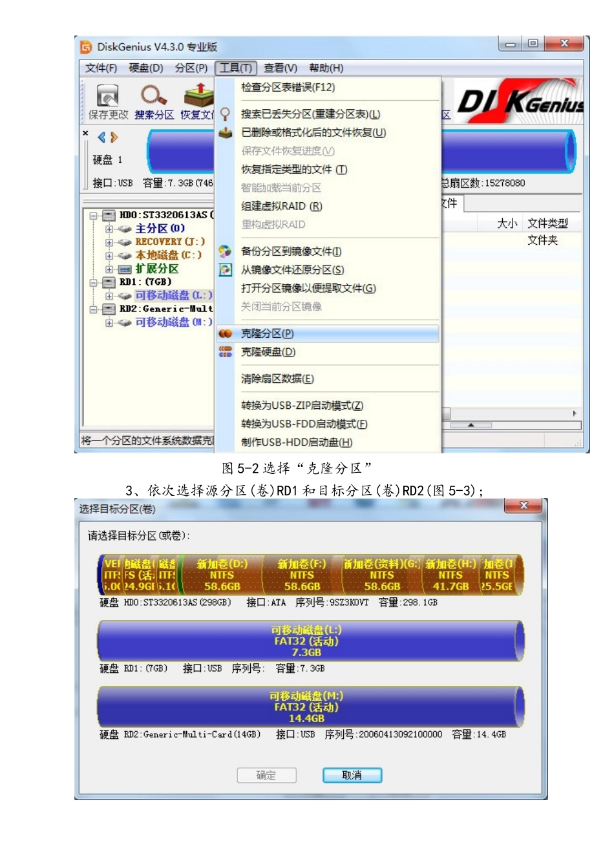Click the 文件类型 column header
Viewport: 614px width, 868px height.
[547, 223]
